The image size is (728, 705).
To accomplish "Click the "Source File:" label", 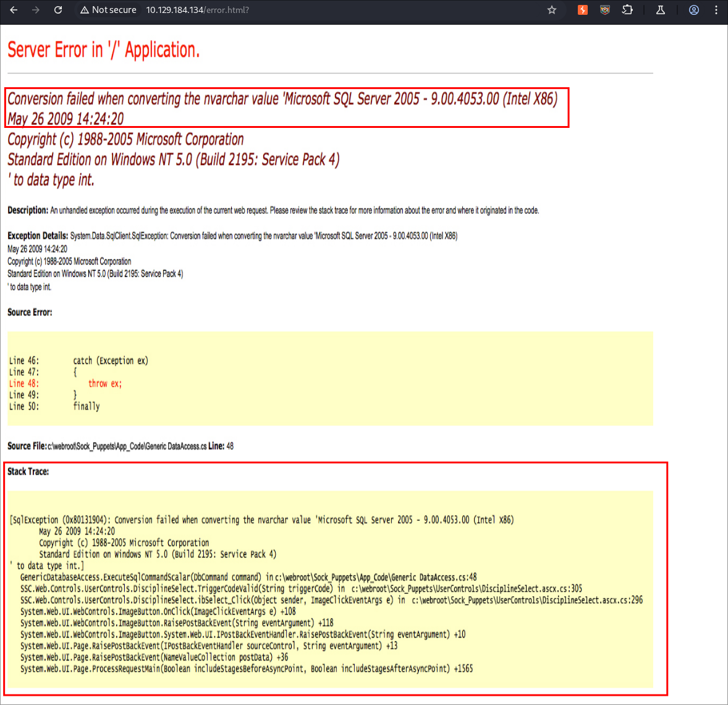I will (27, 446).
